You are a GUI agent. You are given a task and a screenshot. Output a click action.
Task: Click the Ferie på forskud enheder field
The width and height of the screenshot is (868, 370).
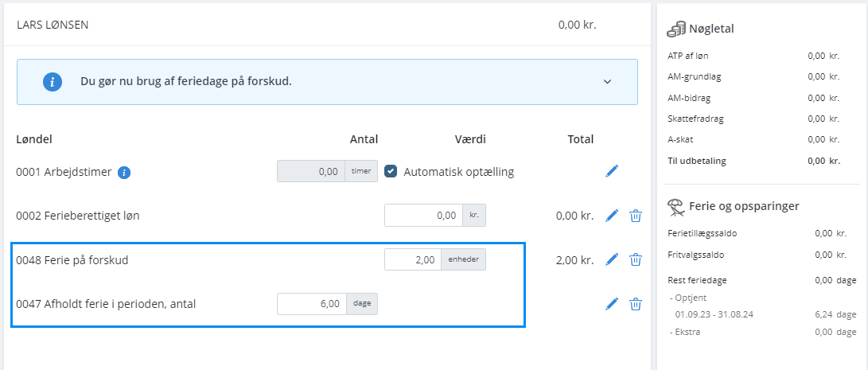tap(412, 259)
